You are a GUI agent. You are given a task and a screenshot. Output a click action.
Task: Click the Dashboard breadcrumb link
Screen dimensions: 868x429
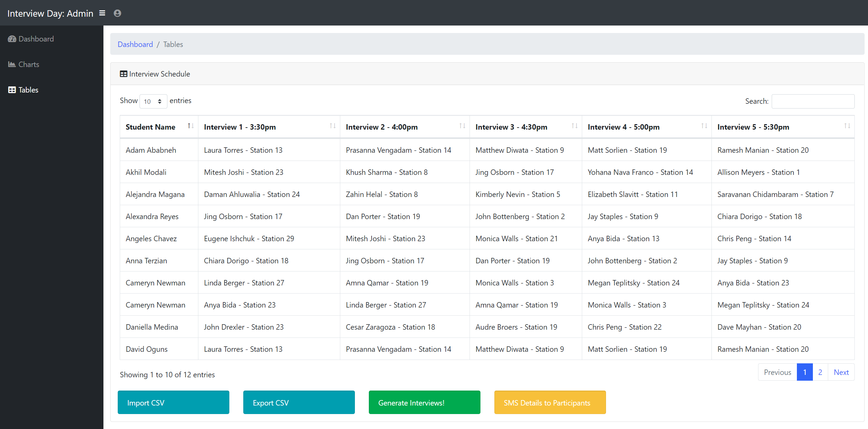(x=135, y=44)
